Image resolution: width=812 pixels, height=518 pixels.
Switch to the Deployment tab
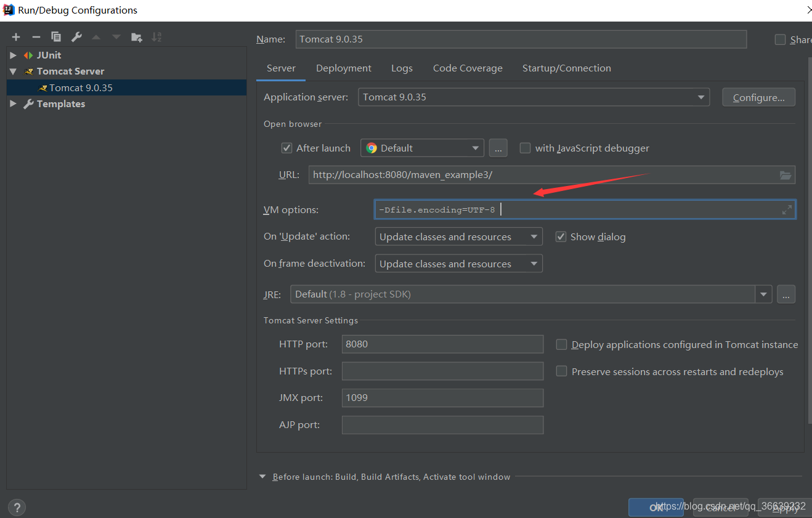click(344, 68)
